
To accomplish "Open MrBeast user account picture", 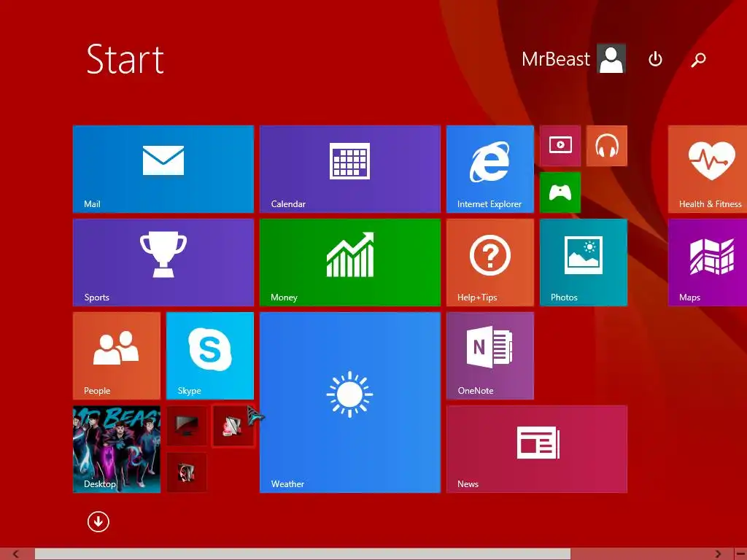I will [x=612, y=58].
